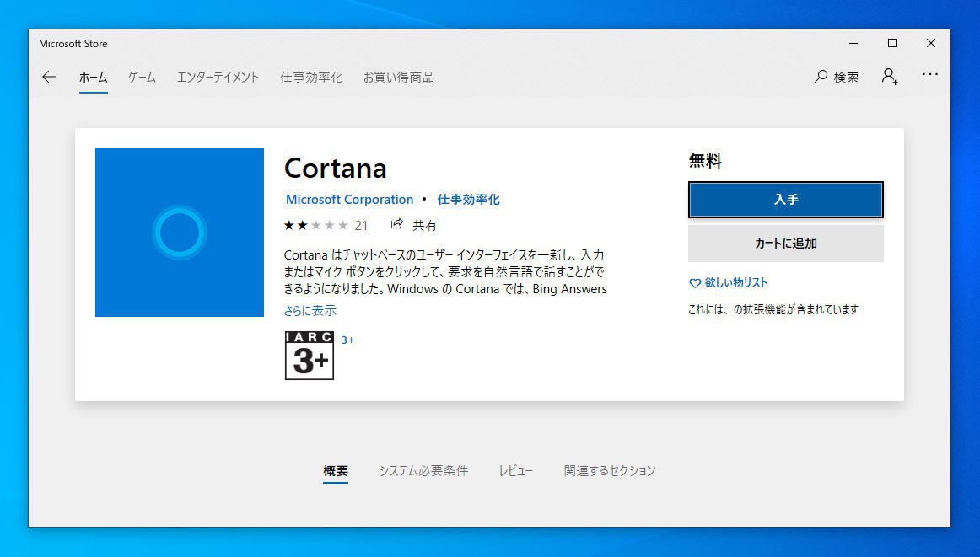
Task: Expand the description with さらに表示
Action: point(310,310)
